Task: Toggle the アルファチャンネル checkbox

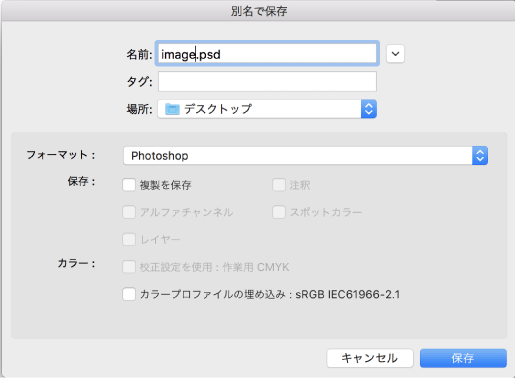Action: (129, 212)
